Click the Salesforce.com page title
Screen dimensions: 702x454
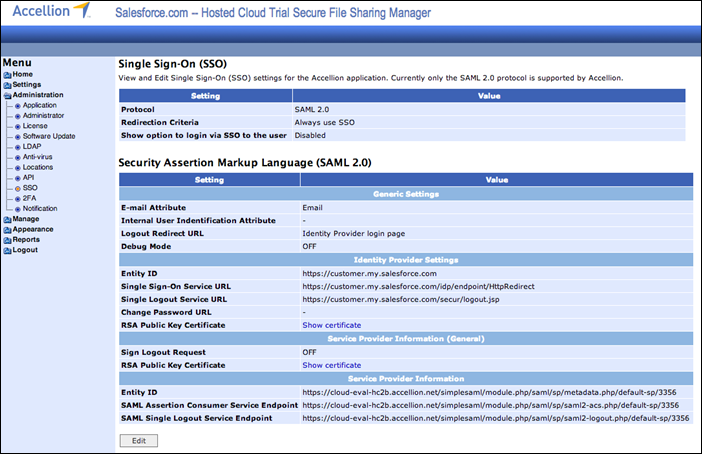coord(273,13)
